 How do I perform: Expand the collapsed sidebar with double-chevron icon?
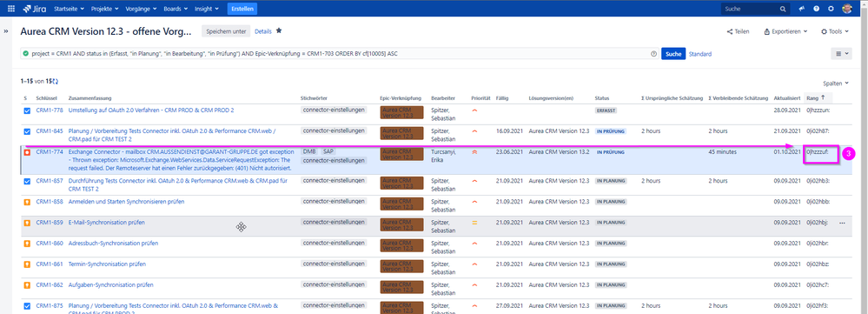coord(6,31)
